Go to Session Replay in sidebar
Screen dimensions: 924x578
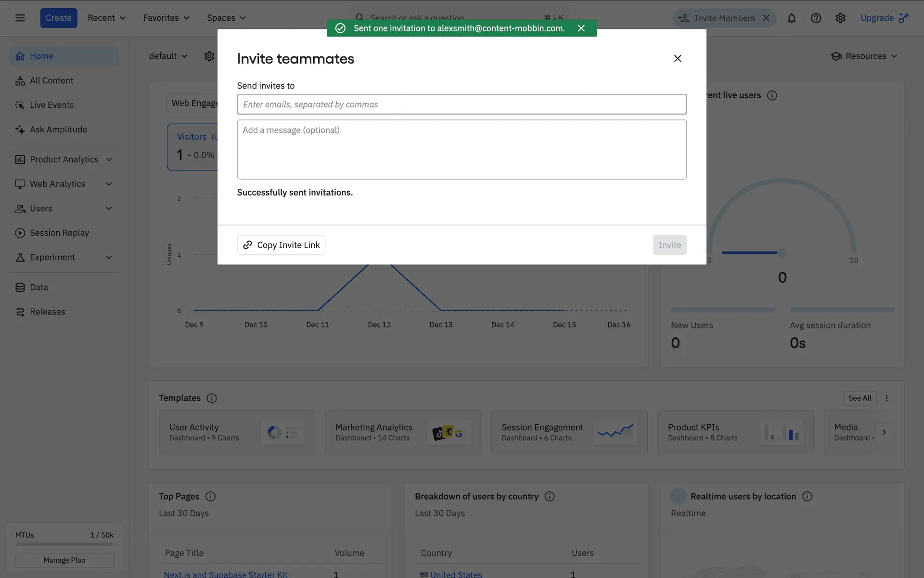click(x=59, y=233)
